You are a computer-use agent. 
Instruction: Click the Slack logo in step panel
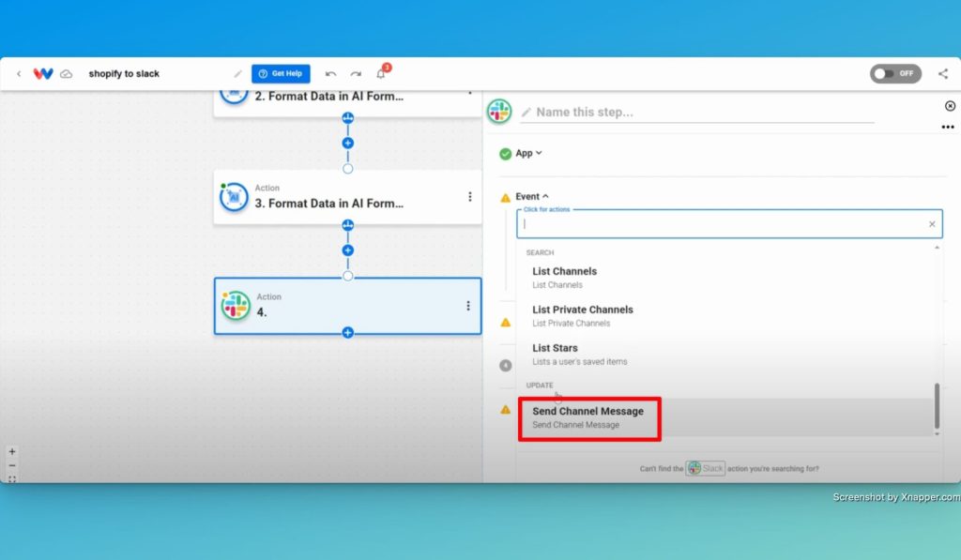coord(499,112)
